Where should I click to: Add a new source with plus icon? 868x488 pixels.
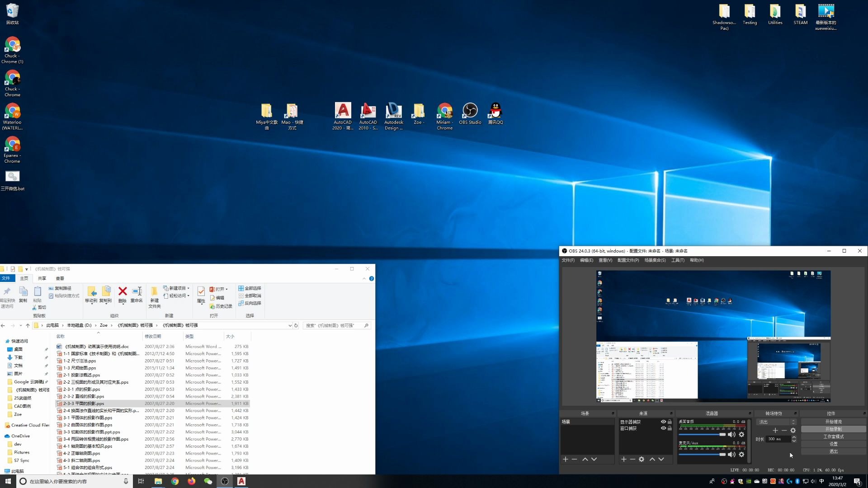623,459
